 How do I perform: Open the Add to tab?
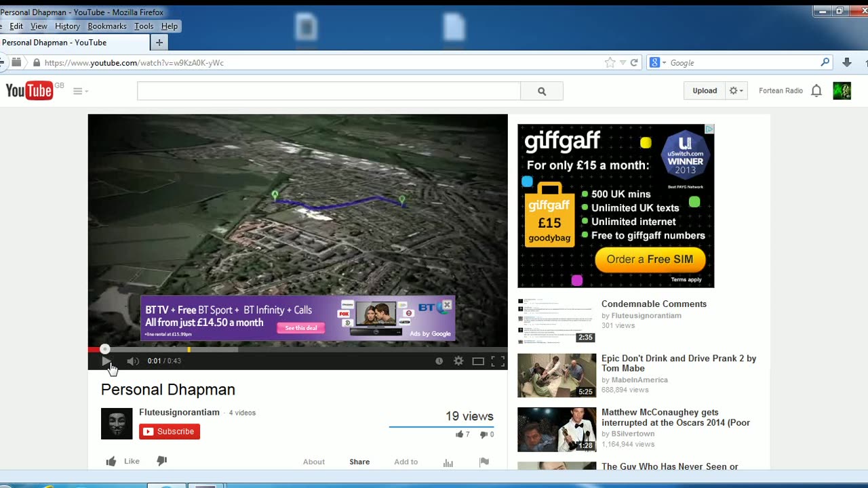[406, 462]
